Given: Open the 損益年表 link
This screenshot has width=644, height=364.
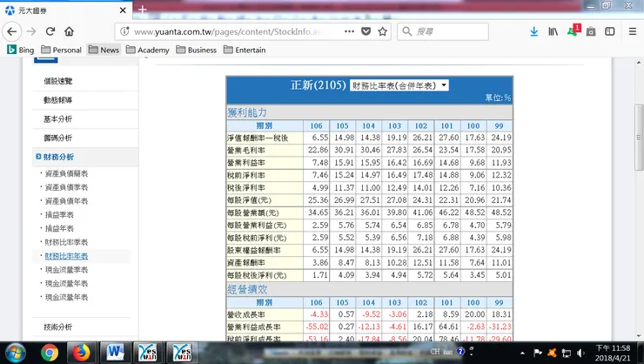Looking at the screenshot, I should [x=59, y=228].
